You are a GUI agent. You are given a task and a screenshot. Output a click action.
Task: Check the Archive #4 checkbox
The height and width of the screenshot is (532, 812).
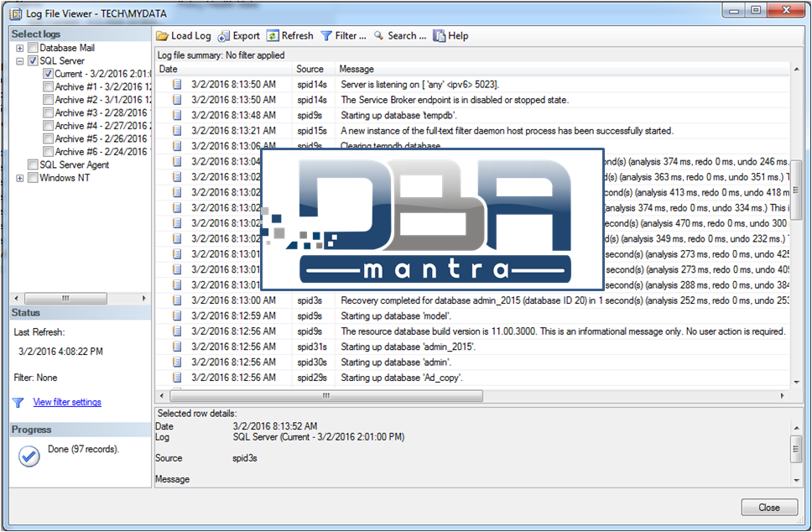point(48,125)
